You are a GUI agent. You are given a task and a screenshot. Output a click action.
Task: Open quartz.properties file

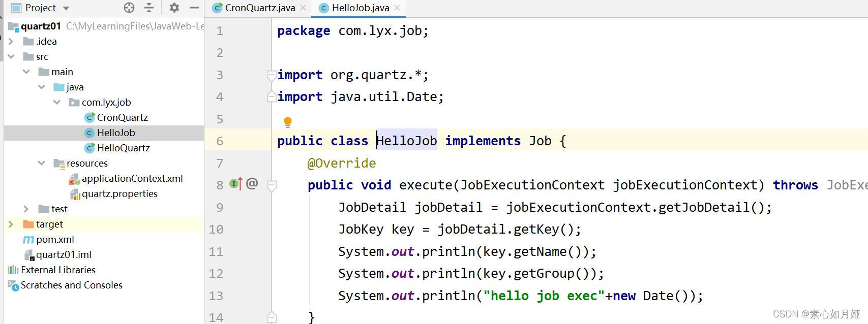pyautogui.click(x=119, y=193)
